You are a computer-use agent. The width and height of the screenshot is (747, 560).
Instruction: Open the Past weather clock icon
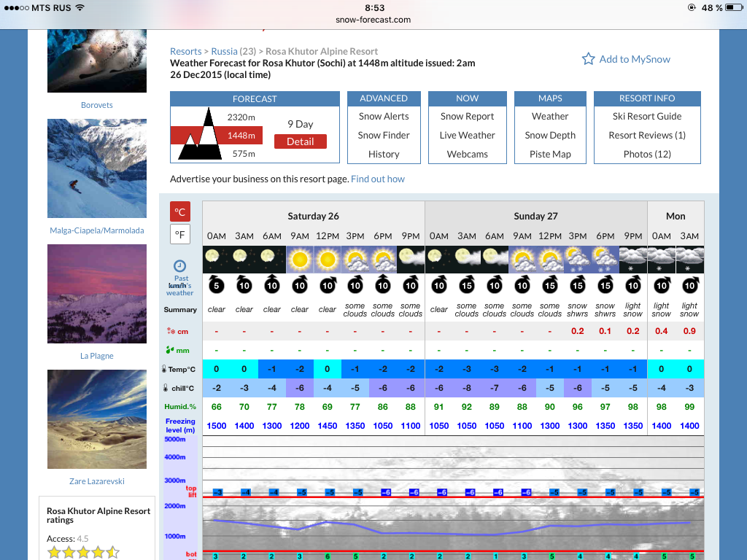coord(179,265)
